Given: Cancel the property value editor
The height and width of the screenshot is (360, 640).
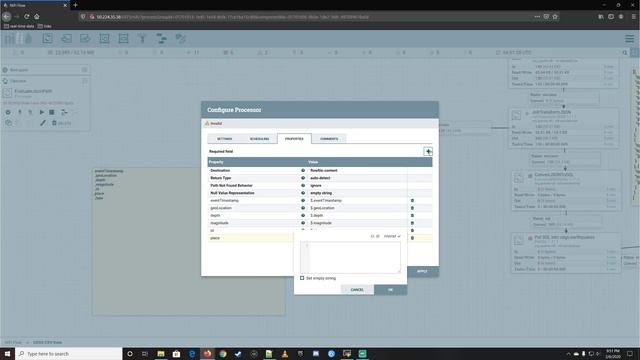Looking at the screenshot, I should pyautogui.click(x=357, y=290).
